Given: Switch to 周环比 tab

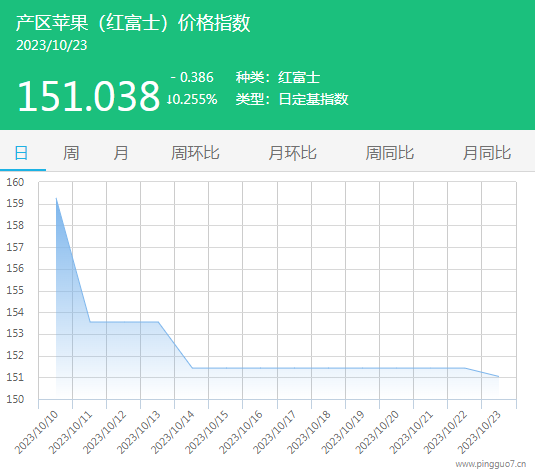Looking at the screenshot, I should click(195, 153).
